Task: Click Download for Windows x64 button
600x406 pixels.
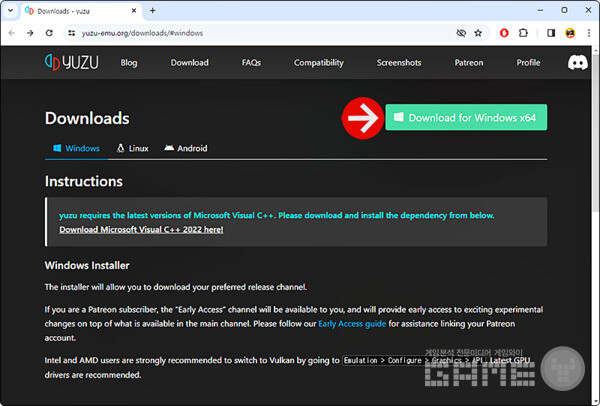Action: [466, 117]
